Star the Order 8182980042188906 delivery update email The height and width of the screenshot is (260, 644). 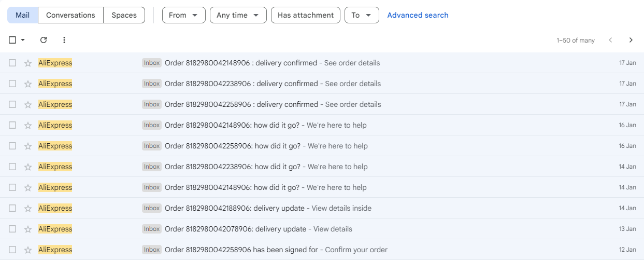[x=28, y=208]
